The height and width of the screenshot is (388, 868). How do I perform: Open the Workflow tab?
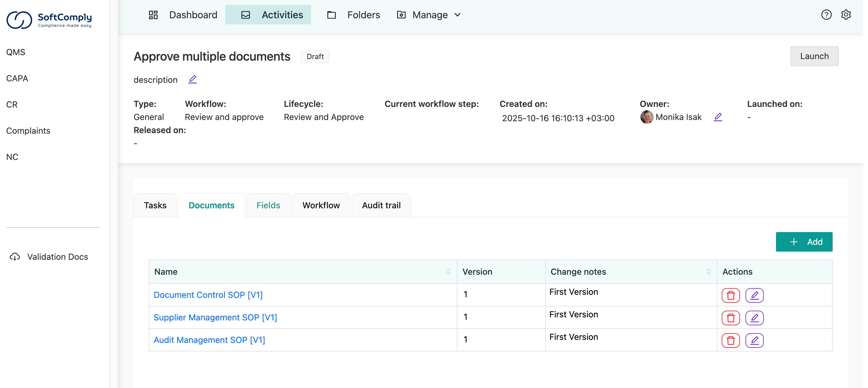point(321,205)
